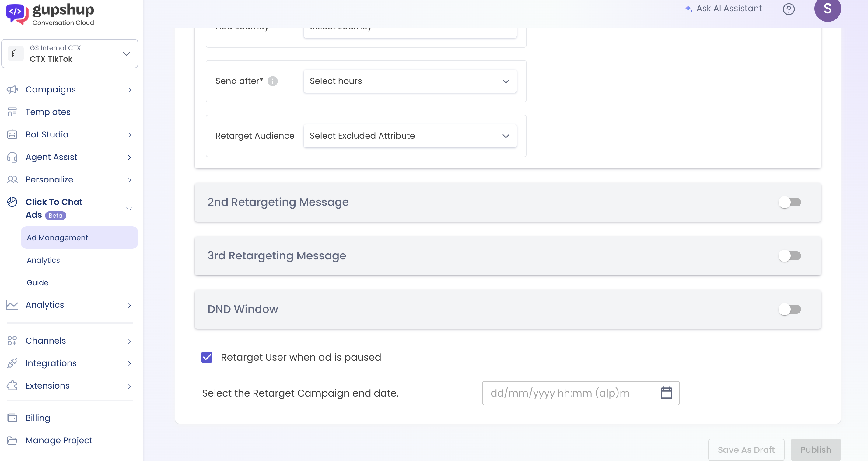The width and height of the screenshot is (868, 461).
Task: Click the Bot Studio robot icon
Action: pyautogui.click(x=12, y=134)
